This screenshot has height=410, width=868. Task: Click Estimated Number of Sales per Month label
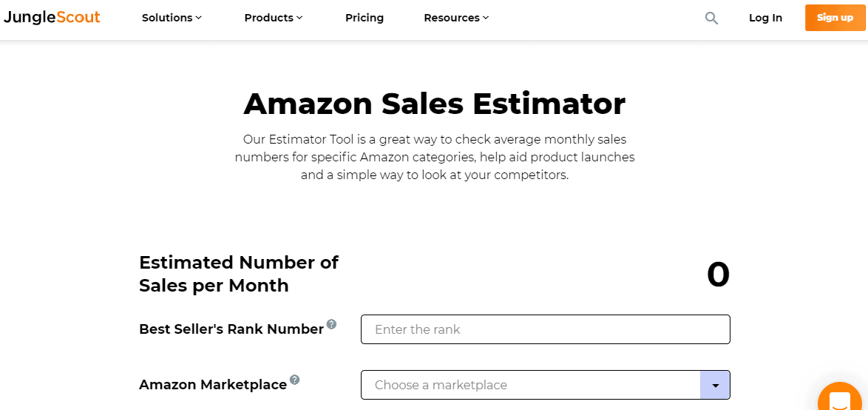pyautogui.click(x=239, y=274)
